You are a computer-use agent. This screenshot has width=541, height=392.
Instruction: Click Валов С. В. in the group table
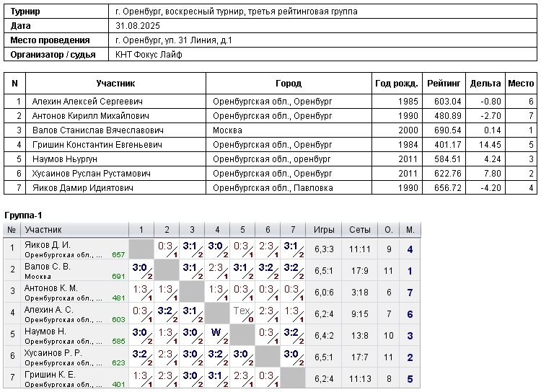pyautogui.click(x=47, y=267)
